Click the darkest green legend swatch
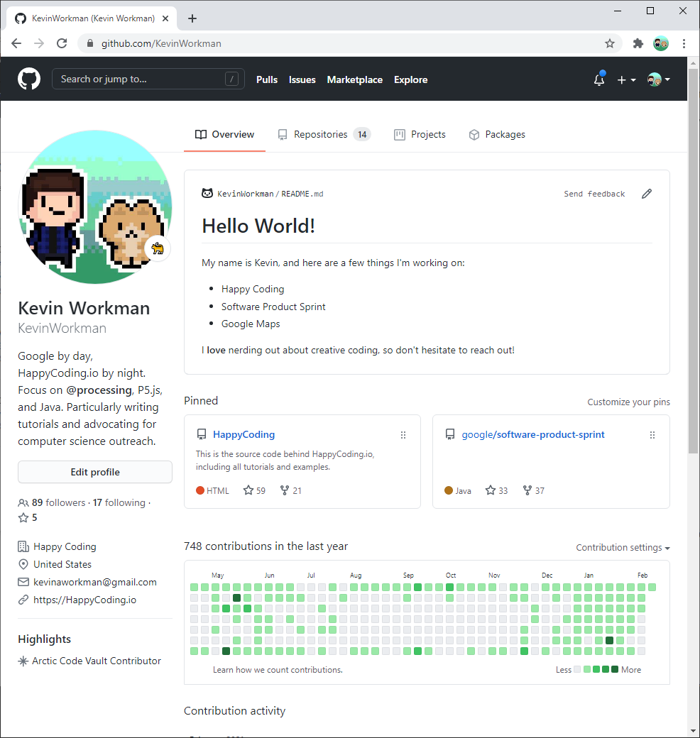700x738 pixels. (614, 669)
